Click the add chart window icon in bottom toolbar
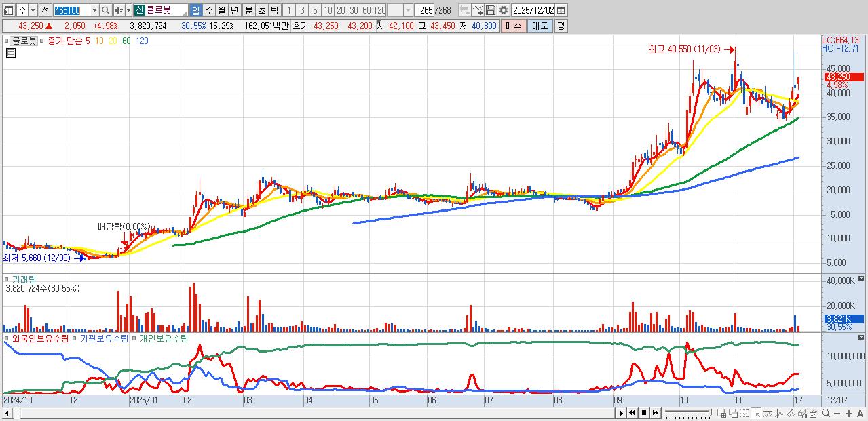868x421 pixels. (721, 414)
